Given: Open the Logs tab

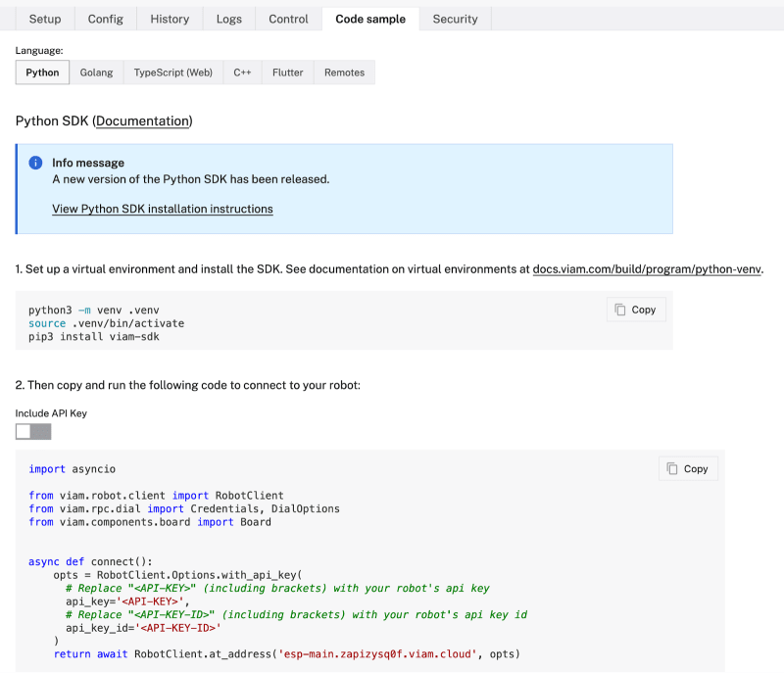Looking at the screenshot, I should (x=229, y=19).
